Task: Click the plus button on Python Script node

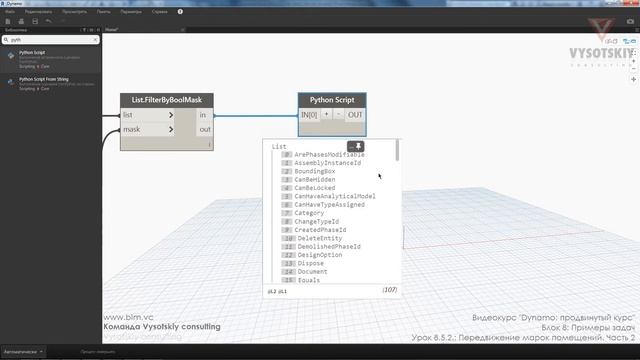Action: pos(327,115)
